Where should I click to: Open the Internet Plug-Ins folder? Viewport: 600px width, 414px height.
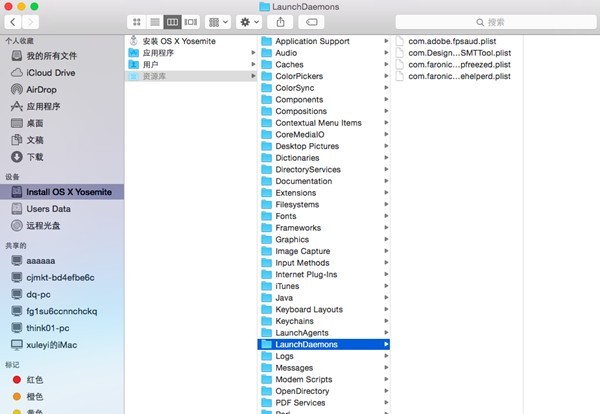[324, 275]
